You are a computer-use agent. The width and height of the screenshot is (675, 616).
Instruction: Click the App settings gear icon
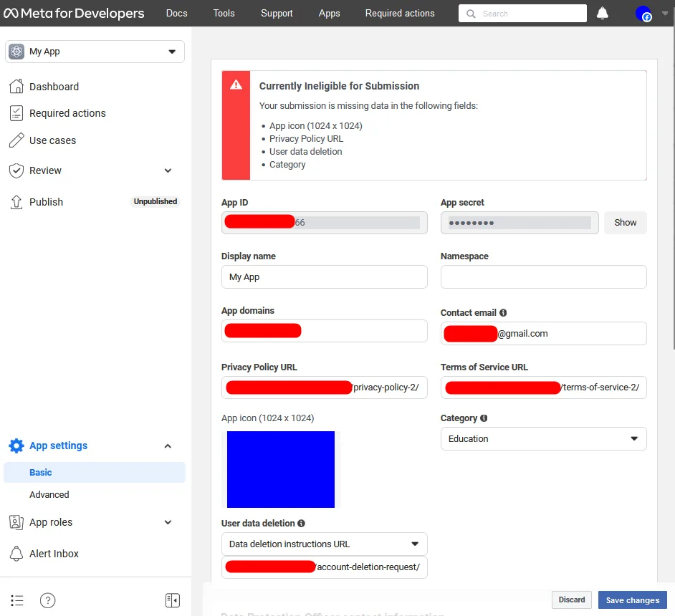click(16, 446)
